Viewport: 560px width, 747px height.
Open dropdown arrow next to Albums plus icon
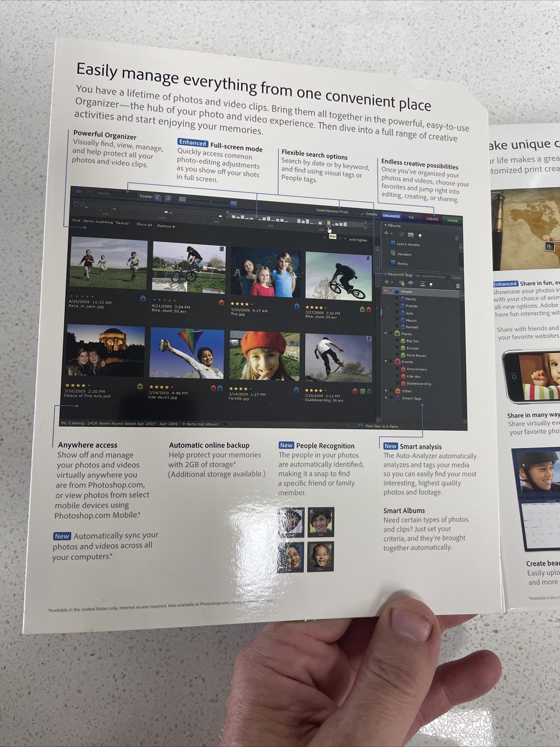click(392, 233)
